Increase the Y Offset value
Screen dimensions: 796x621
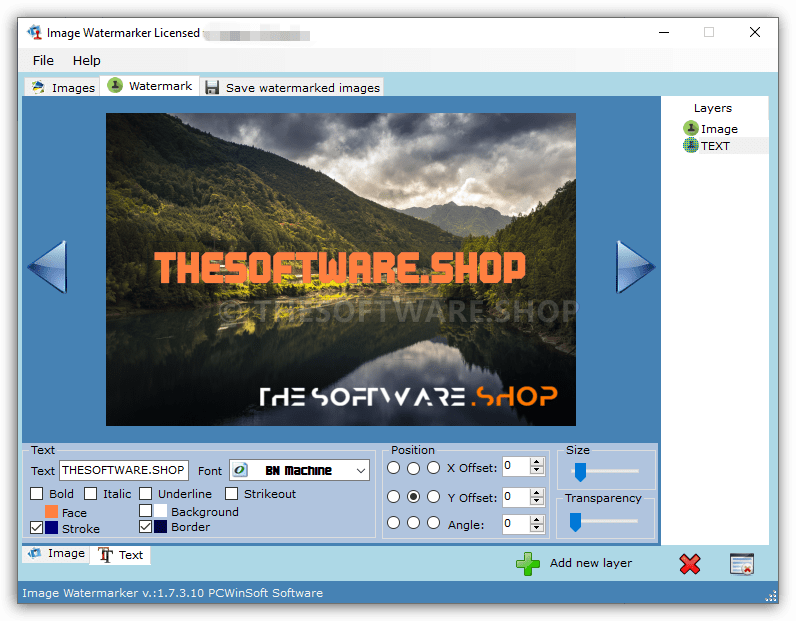coord(537,493)
